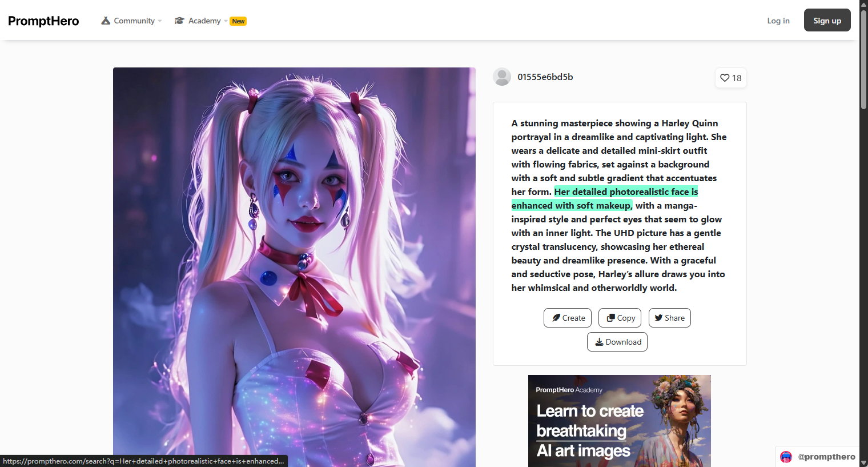This screenshot has width=868, height=467.
Task: Copy the prompt text
Action: coord(620,318)
